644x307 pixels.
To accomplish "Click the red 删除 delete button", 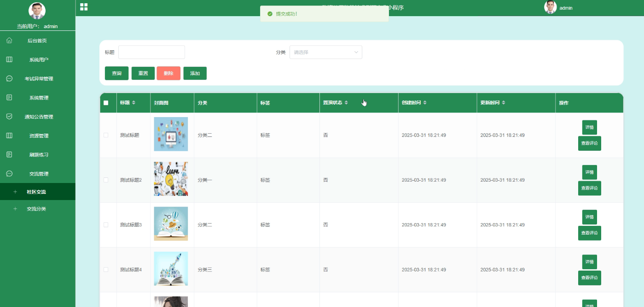I will [x=168, y=73].
